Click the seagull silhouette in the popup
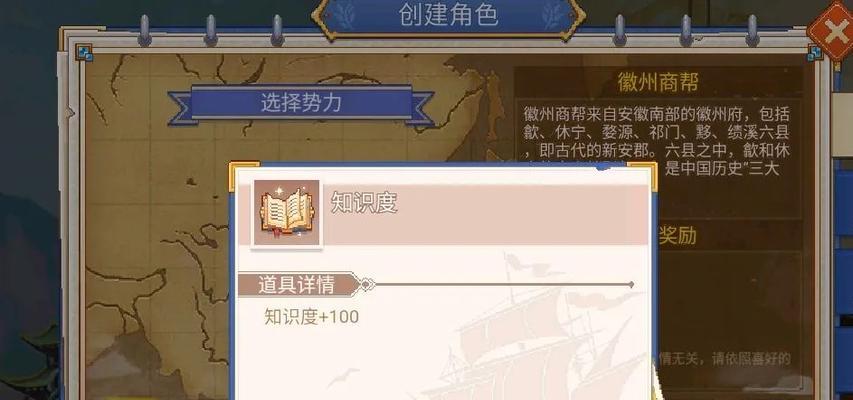The image size is (853, 400). (x=344, y=376)
